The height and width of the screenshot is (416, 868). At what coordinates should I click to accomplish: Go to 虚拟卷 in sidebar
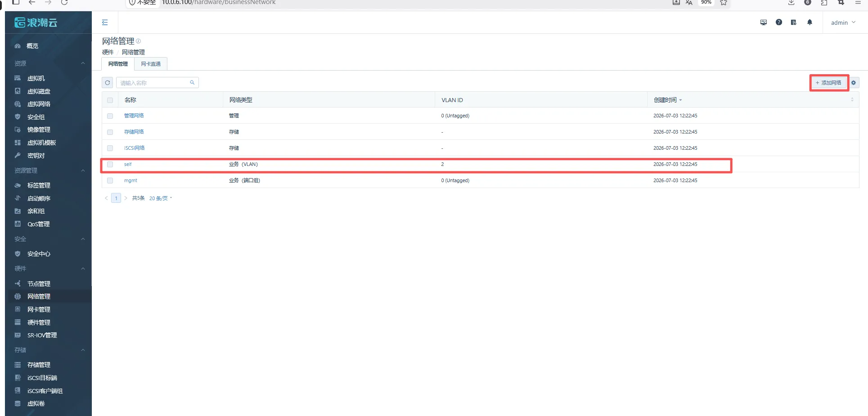pyautogui.click(x=36, y=403)
